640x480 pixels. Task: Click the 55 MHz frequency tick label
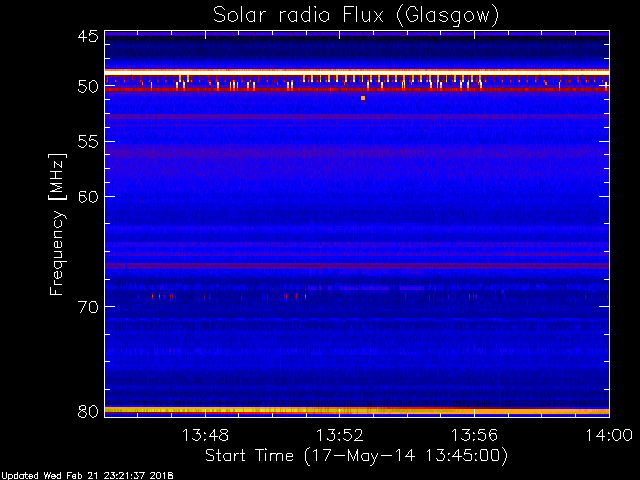(x=88, y=142)
